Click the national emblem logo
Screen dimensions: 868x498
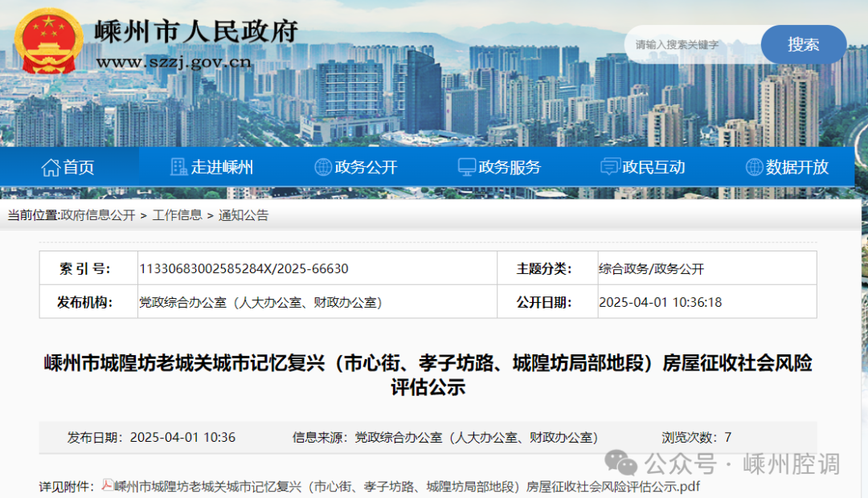[x=50, y=42]
